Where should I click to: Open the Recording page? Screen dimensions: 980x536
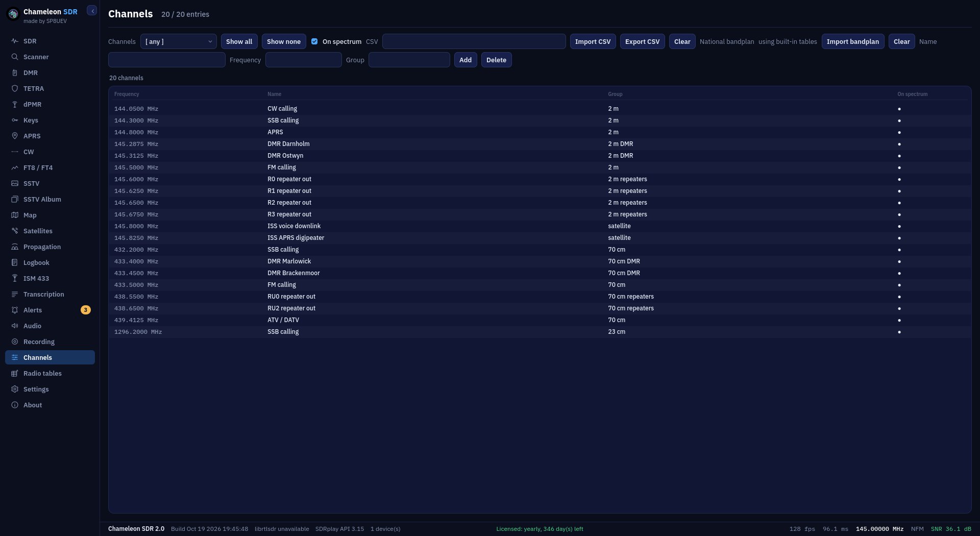point(50,342)
